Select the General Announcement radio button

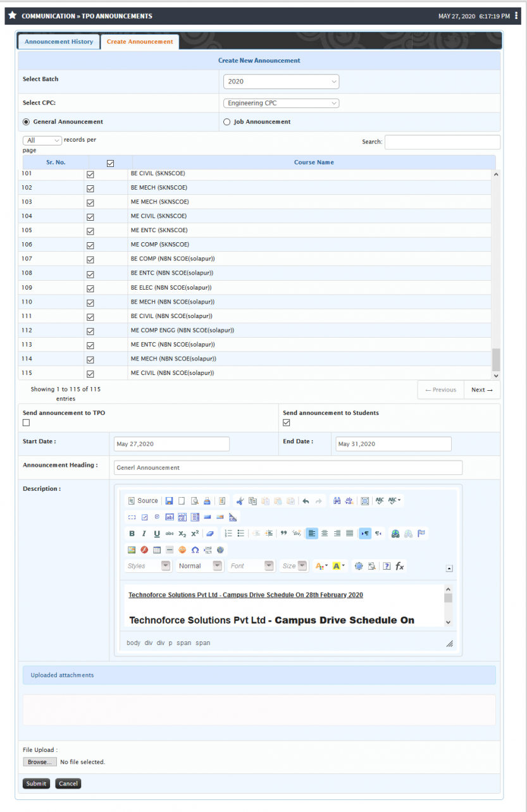click(x=26, y=122)
